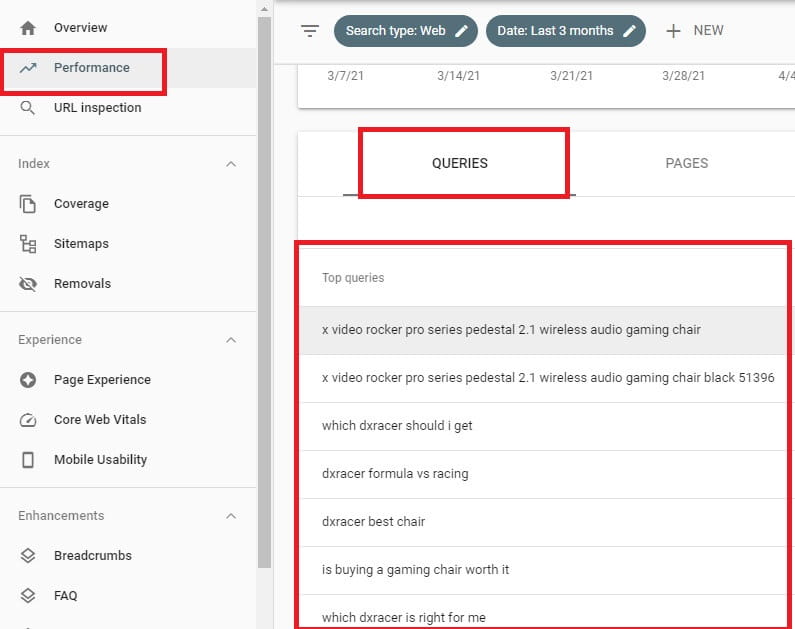Screen dimensions: 795x629
Task: Edit the Search type: Web filter
Action: (406, 31)
